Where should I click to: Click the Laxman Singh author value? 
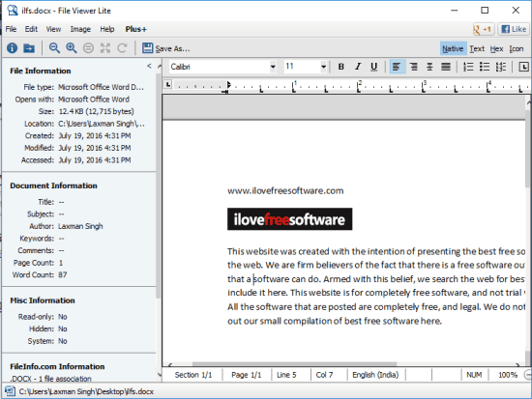[80, 226]
